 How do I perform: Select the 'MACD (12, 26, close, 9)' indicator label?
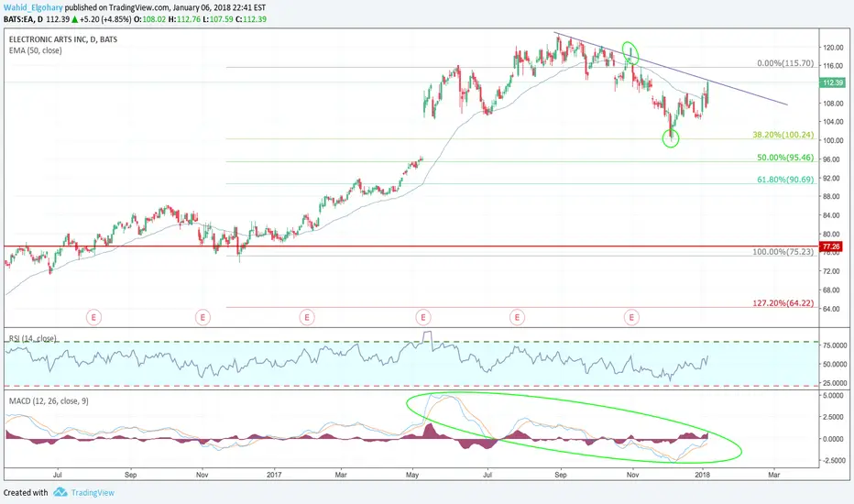click(49, 401)
